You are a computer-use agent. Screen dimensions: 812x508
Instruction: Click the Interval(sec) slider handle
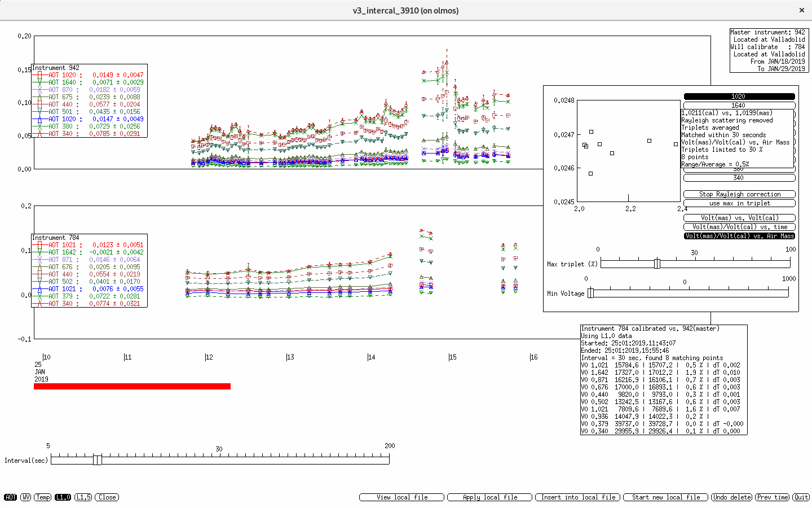coord(98,460)
